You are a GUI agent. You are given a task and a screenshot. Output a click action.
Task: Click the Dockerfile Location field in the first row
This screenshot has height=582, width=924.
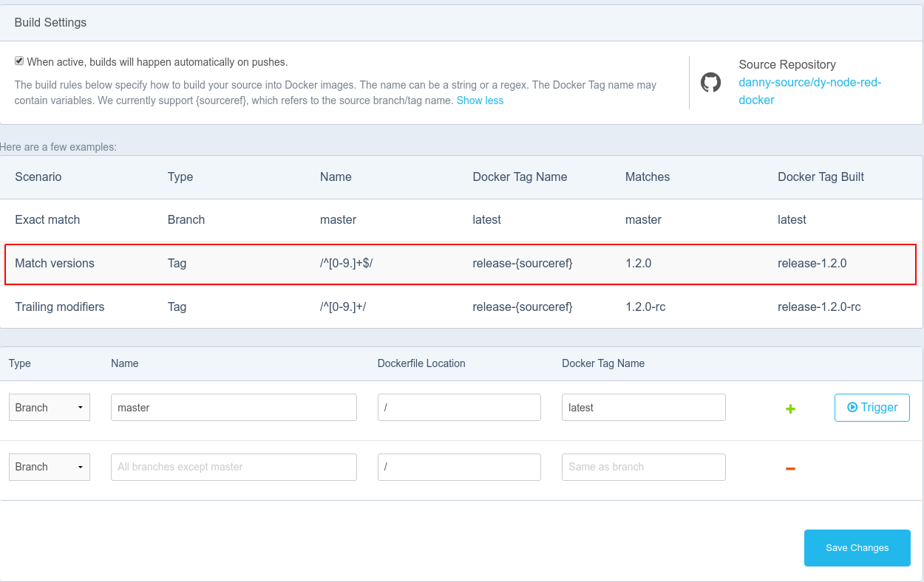coord(459,408)
